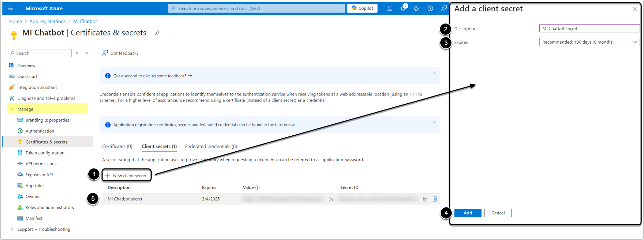644x240 pixels.
Task: Open the notifications bell
Action: 403,9
